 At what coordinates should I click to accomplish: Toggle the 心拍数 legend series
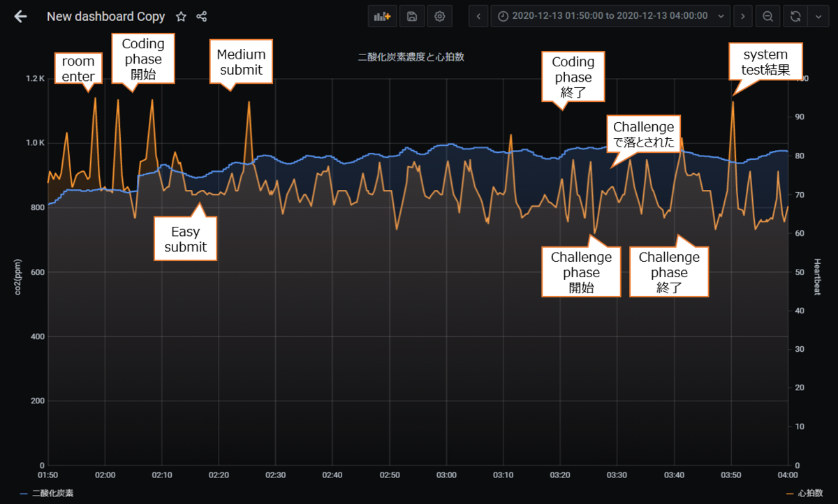tap(810, 493)
